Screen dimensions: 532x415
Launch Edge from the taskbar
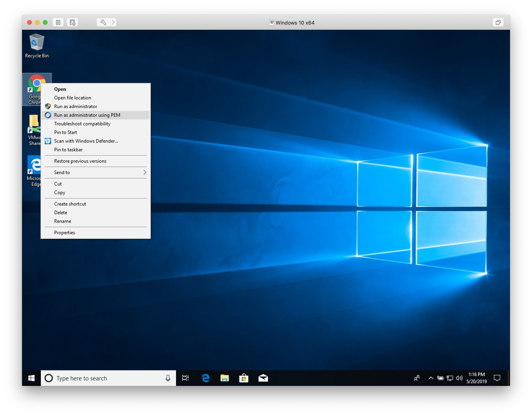[x=205, y=378]
